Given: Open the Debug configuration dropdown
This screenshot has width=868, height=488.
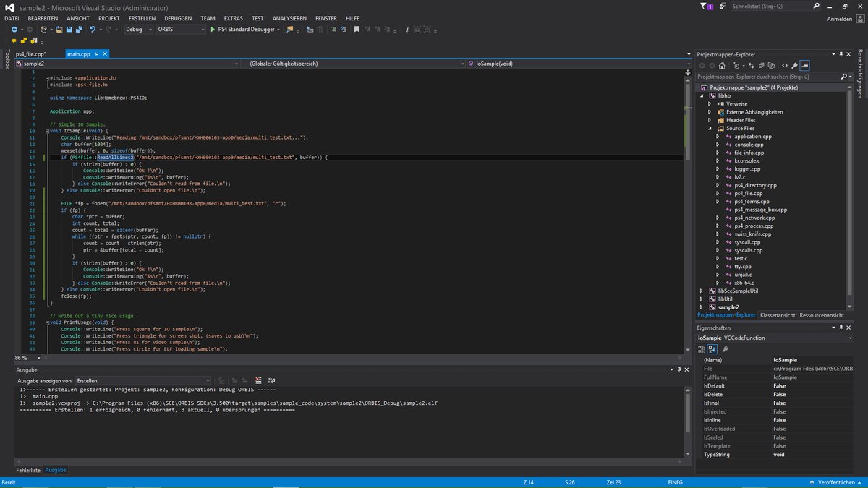Looking at the screenshot, I should [x=138, y=30].
